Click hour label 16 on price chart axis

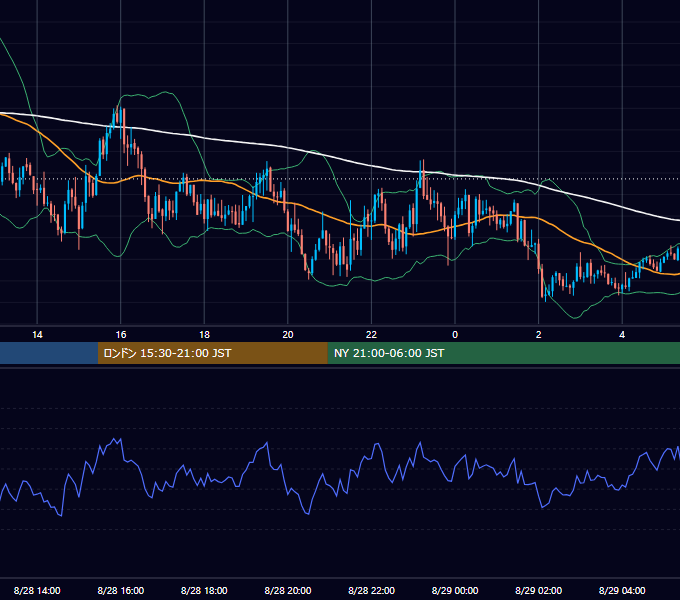(121, 335)
